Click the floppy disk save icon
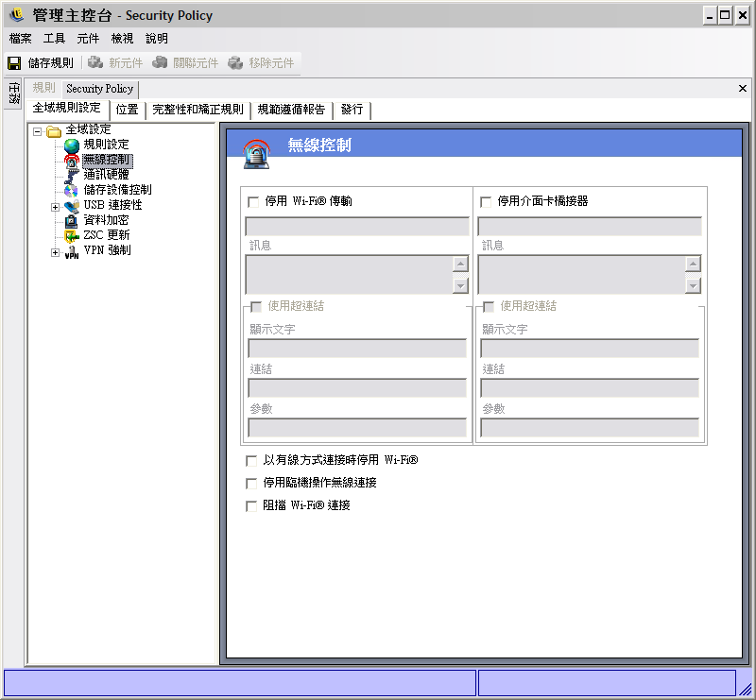 (x=14, y=63)
